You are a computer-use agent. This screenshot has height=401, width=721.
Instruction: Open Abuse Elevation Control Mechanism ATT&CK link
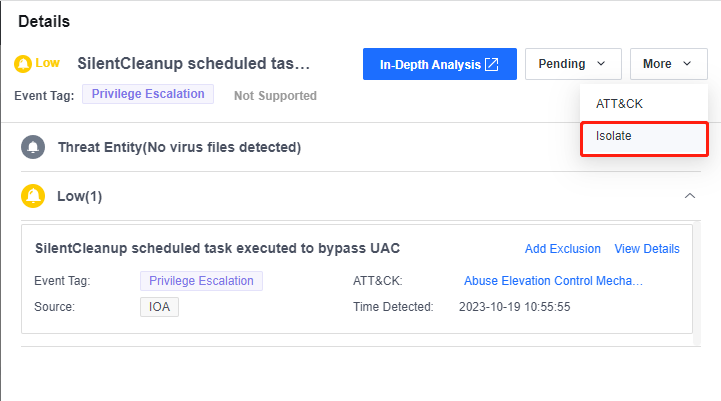pyautogui.click(x=553, y=281)
